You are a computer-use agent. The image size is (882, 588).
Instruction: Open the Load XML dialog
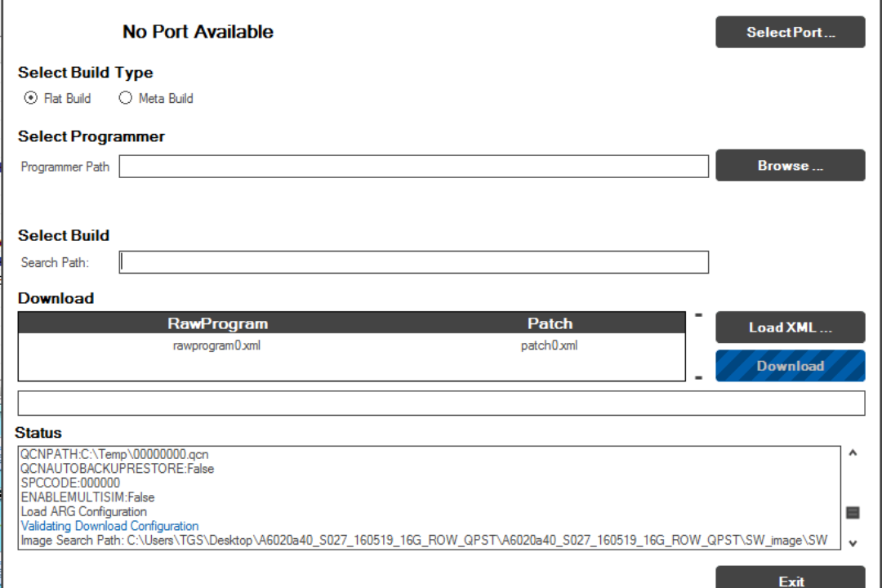790,327
